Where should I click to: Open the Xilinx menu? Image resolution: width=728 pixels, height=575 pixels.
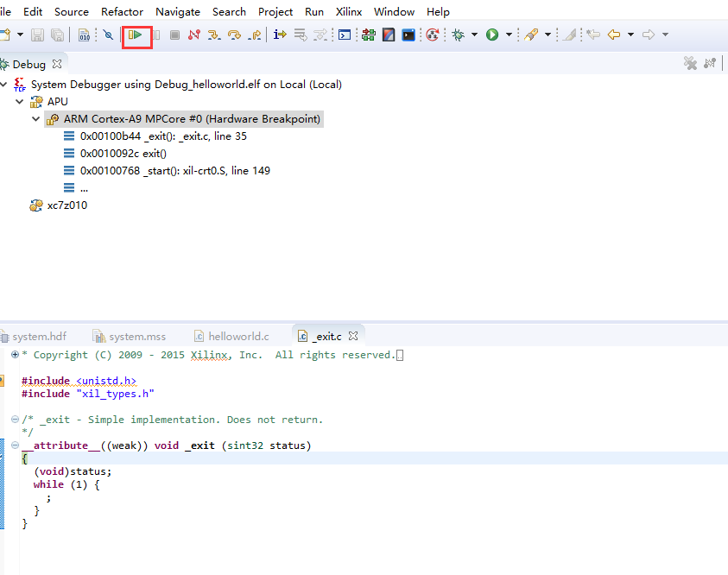click(349, 11)
